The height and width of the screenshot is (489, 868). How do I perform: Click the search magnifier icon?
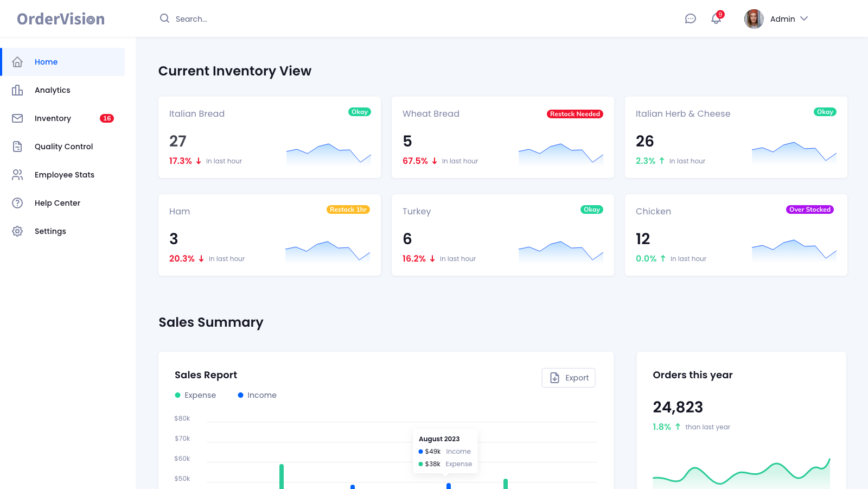click(x=164, y=18)
